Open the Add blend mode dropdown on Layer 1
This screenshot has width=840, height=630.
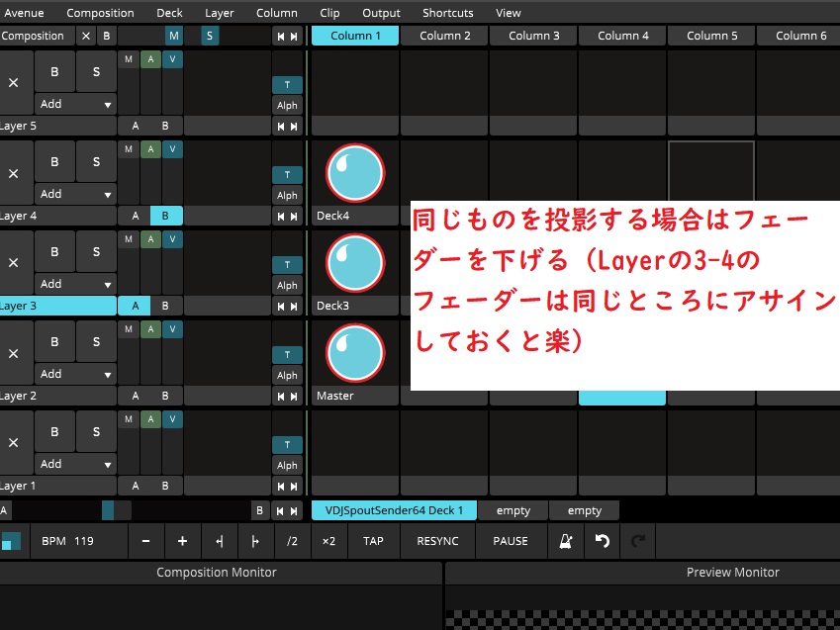pos(75,463)
